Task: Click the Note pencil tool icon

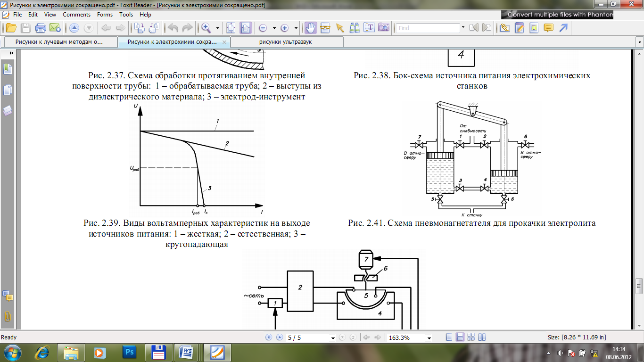Action: [520, 28]
